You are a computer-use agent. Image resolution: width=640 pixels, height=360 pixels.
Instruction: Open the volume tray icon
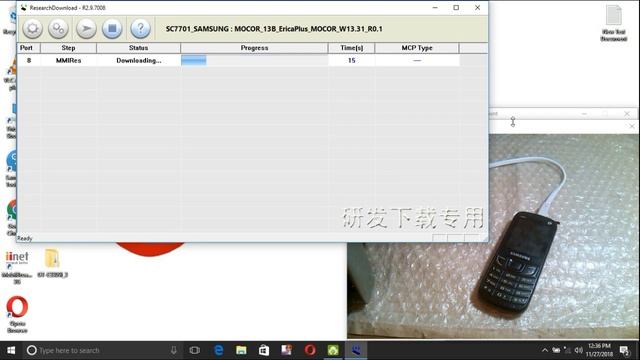579,350
